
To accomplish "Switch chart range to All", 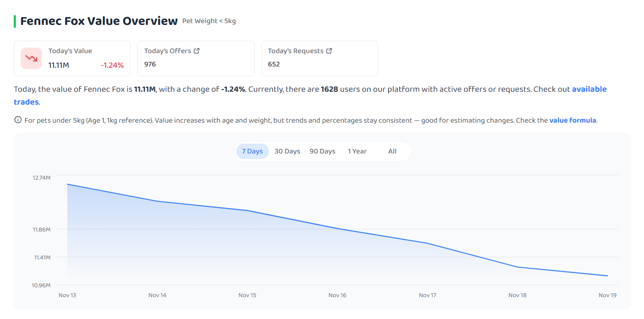I will click(392, 151).
